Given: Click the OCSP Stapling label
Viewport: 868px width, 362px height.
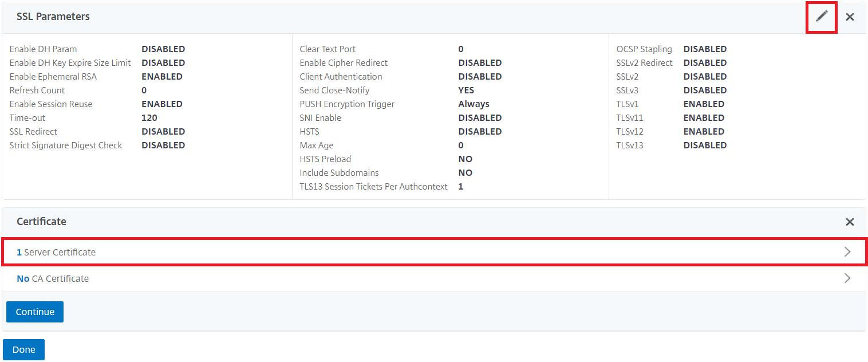Looking at the screenshot, I should point(644,49).
